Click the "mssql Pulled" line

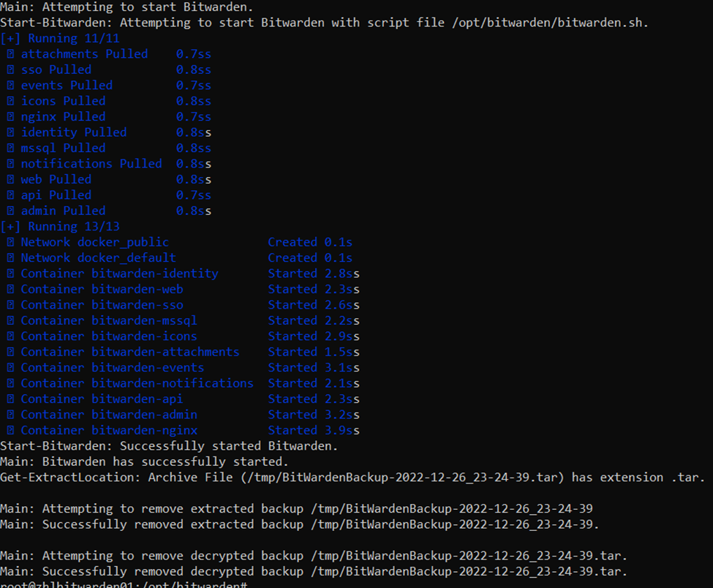pos(109,148)
